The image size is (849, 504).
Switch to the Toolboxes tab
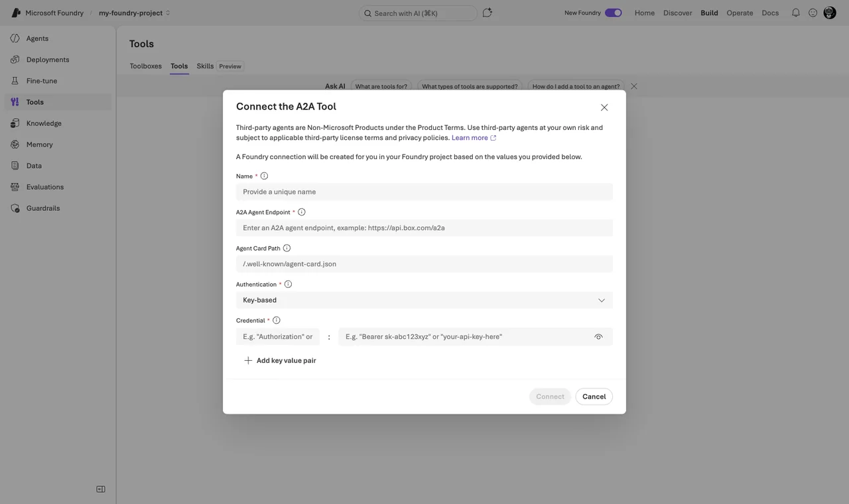point(146,66)
